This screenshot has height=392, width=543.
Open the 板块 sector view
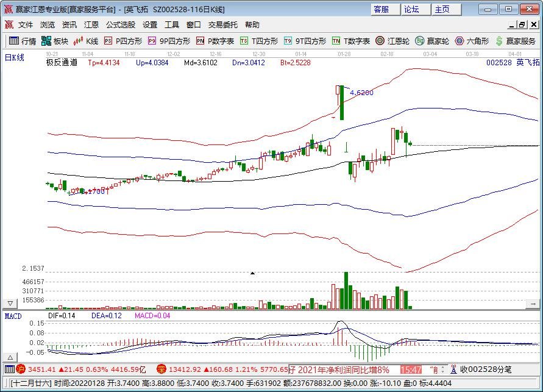point(54,41)
